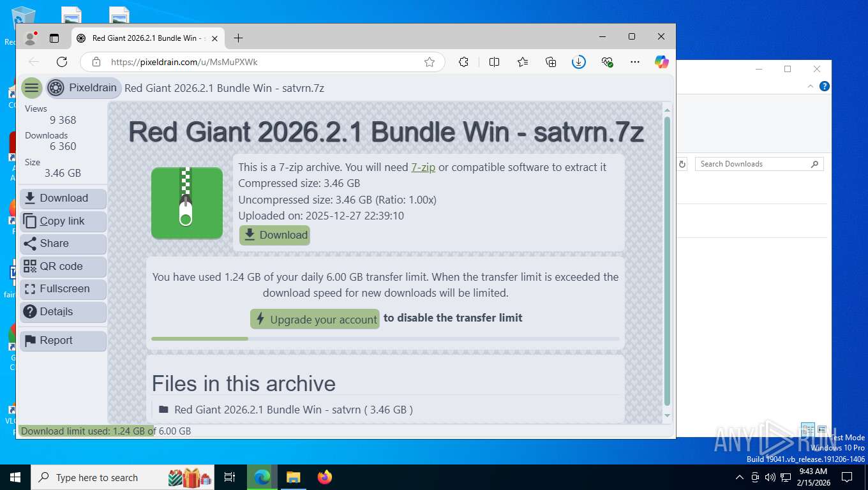This screenshot has width=868, height=490.
Task: Go to the Pixeldrain home logo button
Action: tap(83, 88)
